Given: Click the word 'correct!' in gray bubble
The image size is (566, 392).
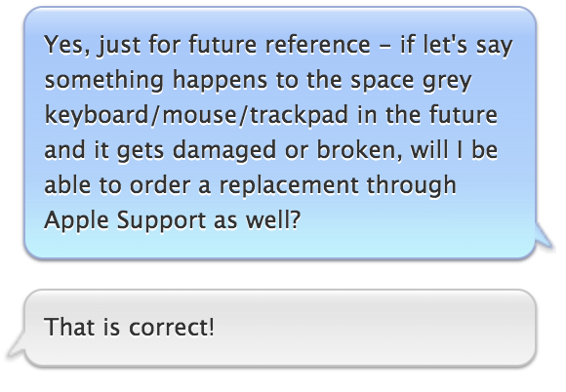Looking at the screenshot, I should [172, 328].
